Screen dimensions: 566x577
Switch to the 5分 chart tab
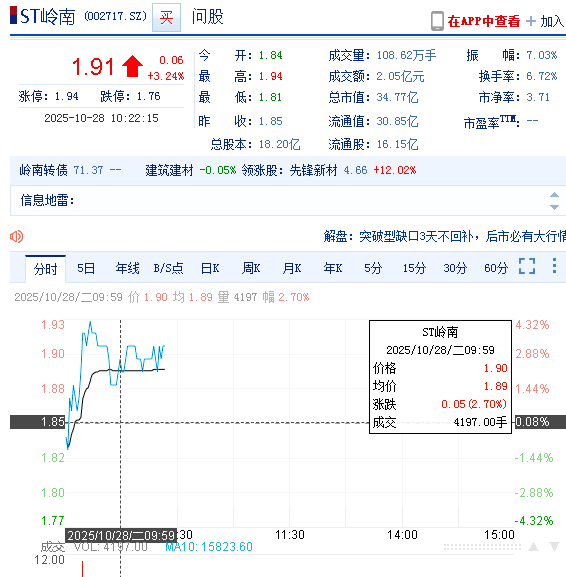[x=373, y=268]
